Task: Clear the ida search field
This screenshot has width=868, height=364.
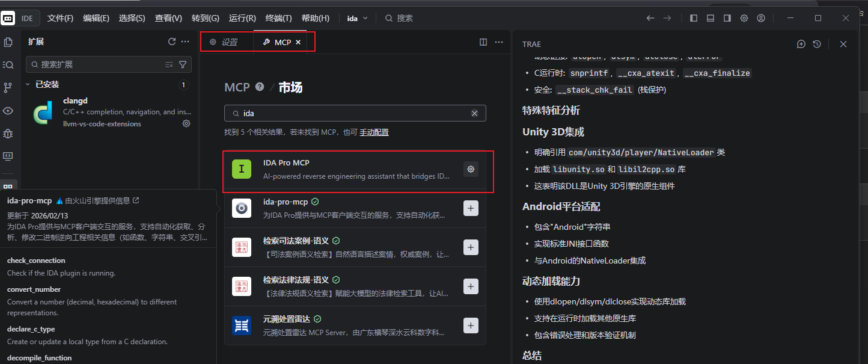Action: pos(474,113)
